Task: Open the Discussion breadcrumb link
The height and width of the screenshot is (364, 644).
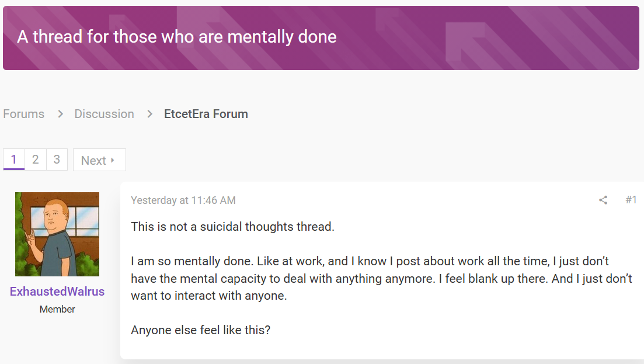Action: click(x=105, y=114)
